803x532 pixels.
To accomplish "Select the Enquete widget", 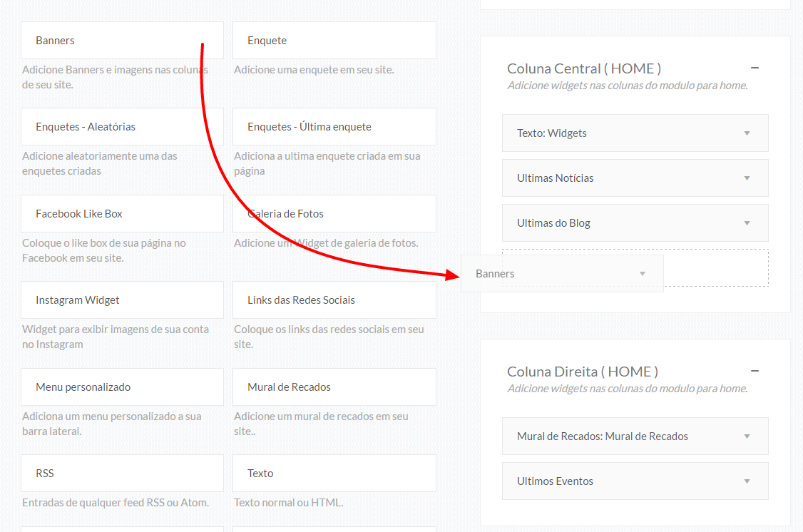I will tap(334, 41).
